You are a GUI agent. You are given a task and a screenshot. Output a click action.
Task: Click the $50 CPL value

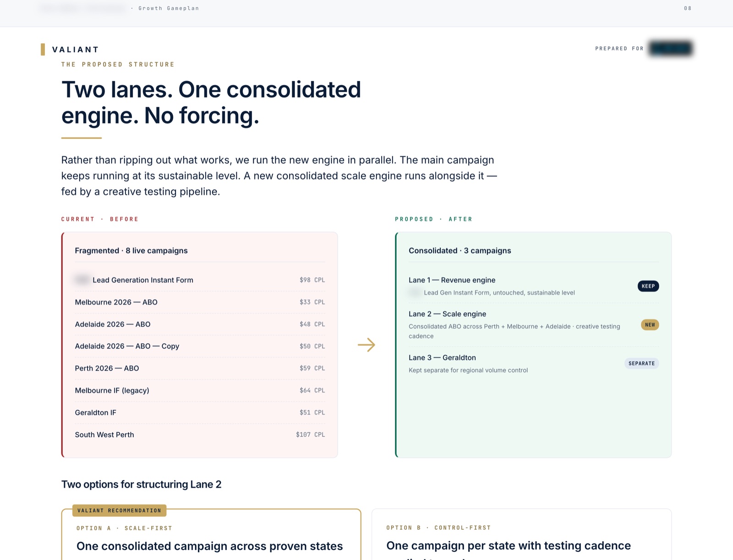pyautogui.click(x=312, y=346)
